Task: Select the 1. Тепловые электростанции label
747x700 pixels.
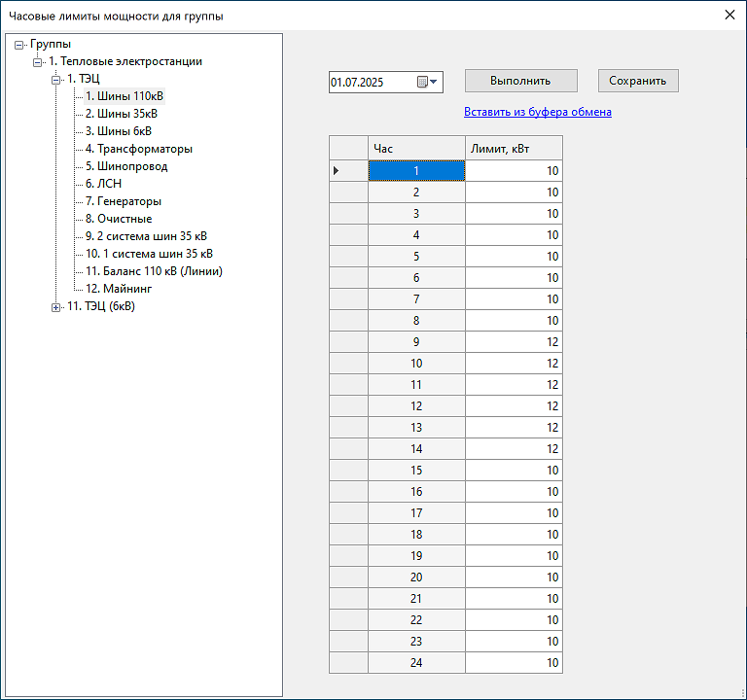Action: point(125,61)
